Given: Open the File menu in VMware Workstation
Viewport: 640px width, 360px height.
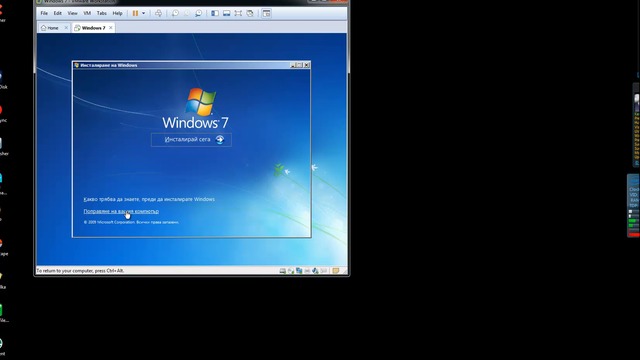Looking at the screenshot, I should point(44,13).
